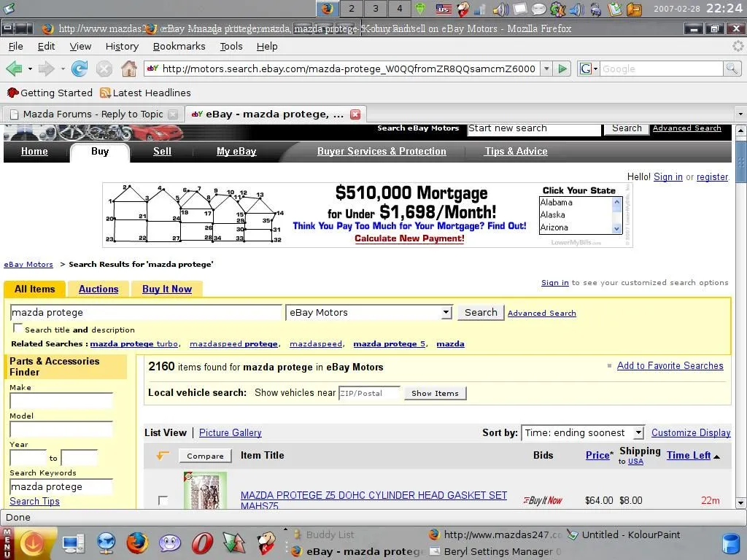Open the tab list dropdown arrow
Image resolution: width=747 pixels, height=560 pixels.
coord(740,114)
